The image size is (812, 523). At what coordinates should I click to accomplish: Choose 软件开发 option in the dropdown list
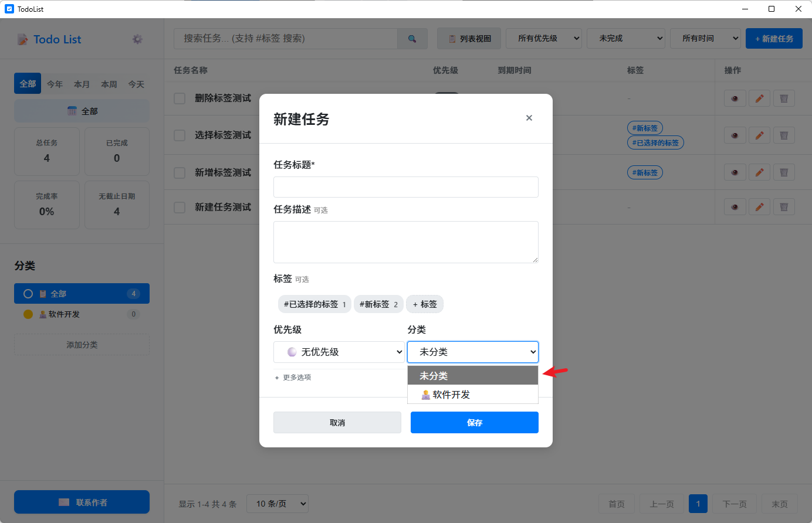[x=473, y=395]
